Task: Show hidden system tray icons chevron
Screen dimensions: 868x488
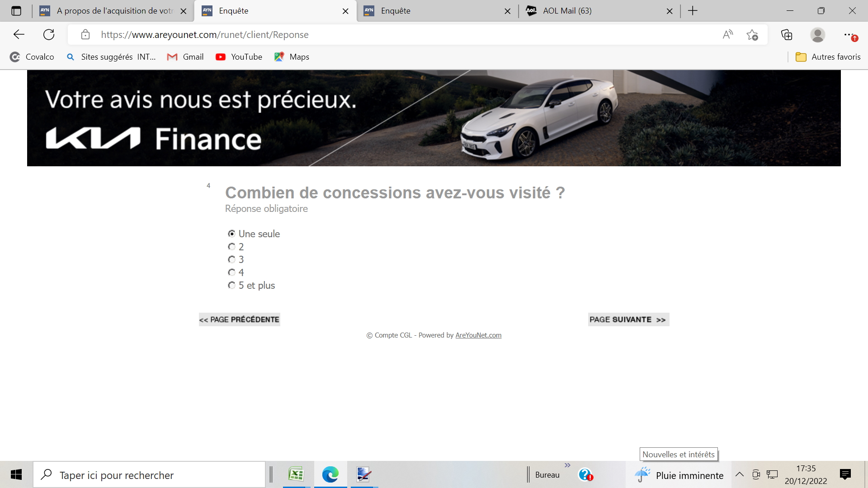Action: click(x=740, y=474)
